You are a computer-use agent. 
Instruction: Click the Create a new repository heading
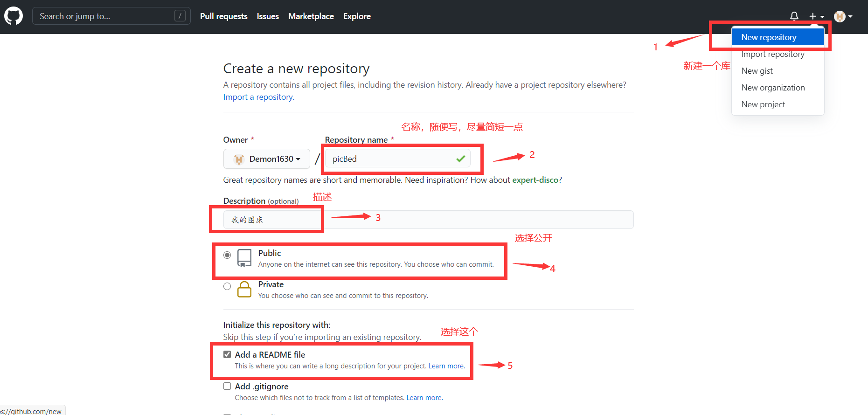[x=296, y=69]
